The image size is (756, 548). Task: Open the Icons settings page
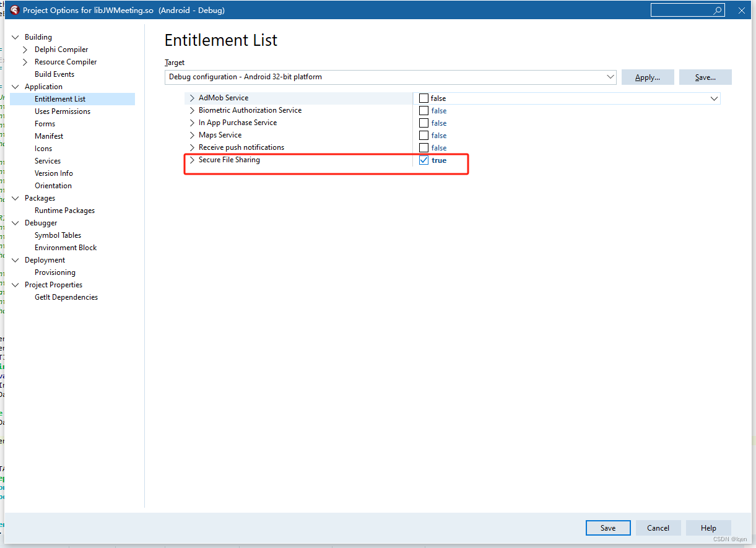(x=43, y=148)
